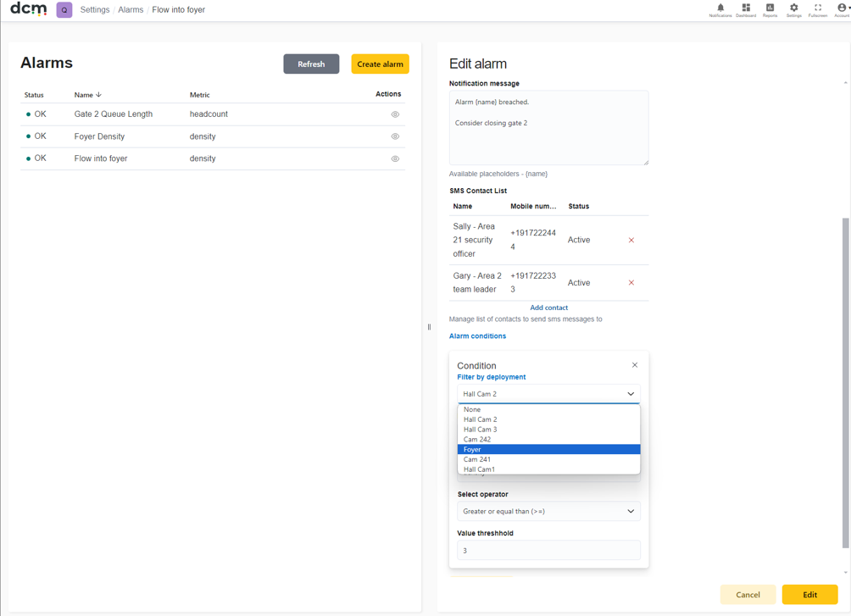
Task: Open the Dashboard icon in header
Action: (x=746, y=9)
